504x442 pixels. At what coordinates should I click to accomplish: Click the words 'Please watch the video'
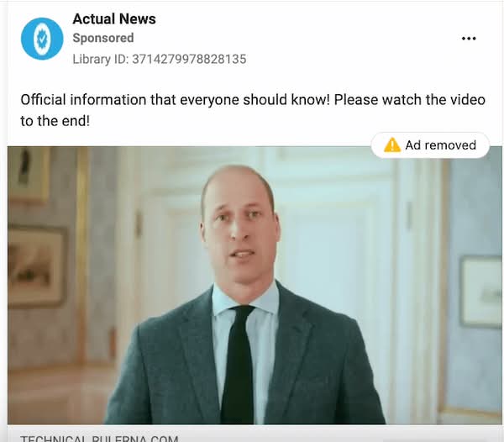(410, 100)
